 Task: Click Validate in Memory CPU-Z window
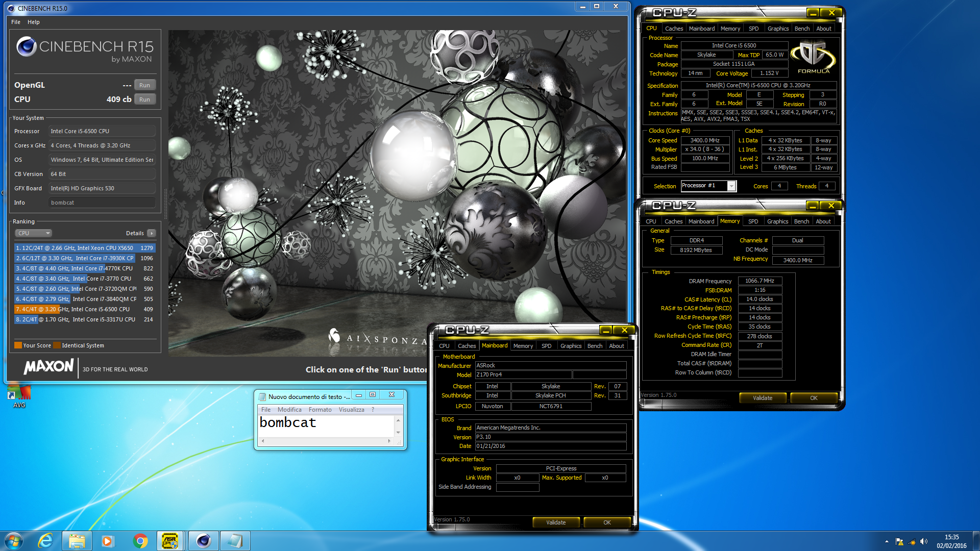[x=763, y=398]
